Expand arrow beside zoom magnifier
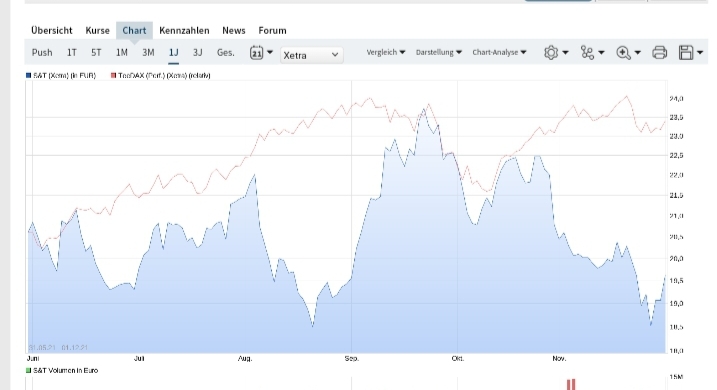Screen dimensions: 717x390 coord(637,53)
